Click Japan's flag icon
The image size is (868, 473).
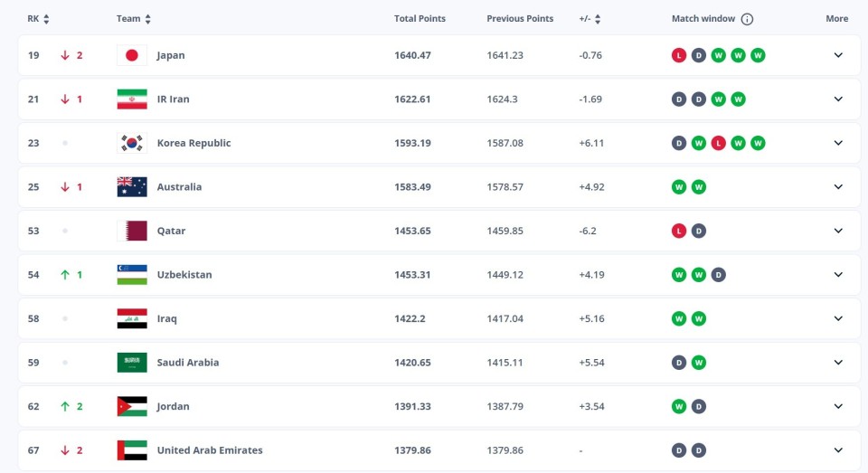(x=132, y=55)
